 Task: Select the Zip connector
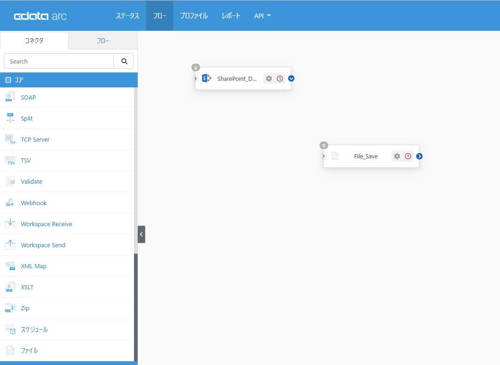click(x=67, y=308)
